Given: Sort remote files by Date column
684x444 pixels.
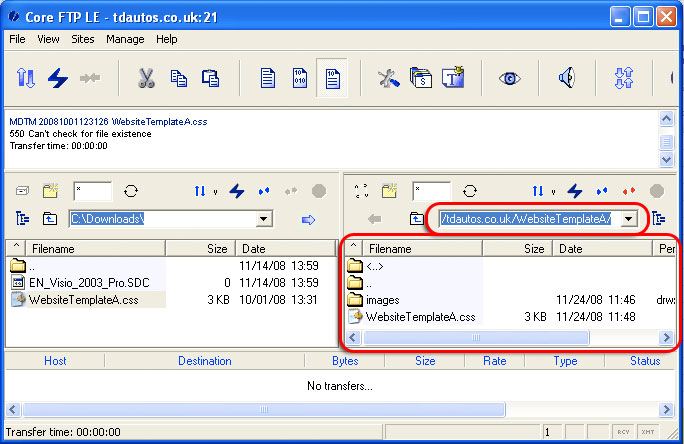Looking at the screenshot, I should (602, 249).
